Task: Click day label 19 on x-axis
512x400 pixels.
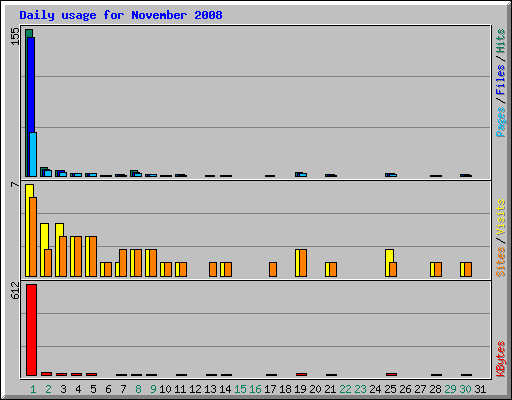Action: click(300, 389)
